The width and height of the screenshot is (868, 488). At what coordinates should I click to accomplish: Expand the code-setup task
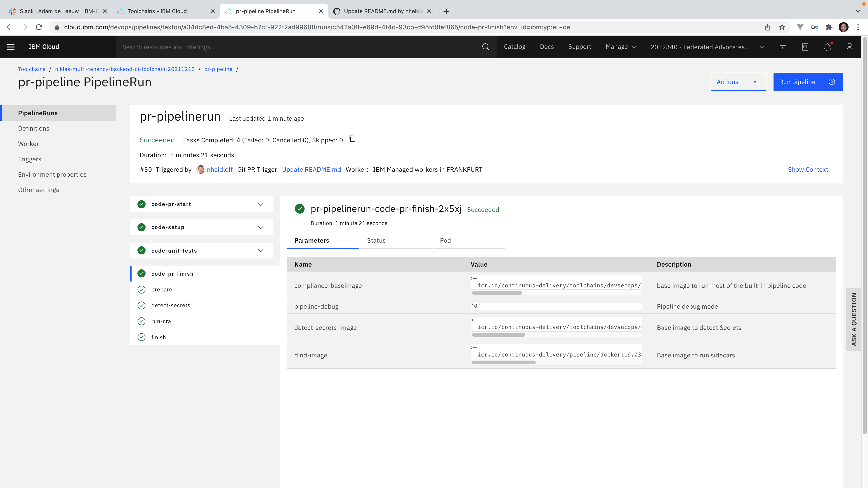[260, 227]
